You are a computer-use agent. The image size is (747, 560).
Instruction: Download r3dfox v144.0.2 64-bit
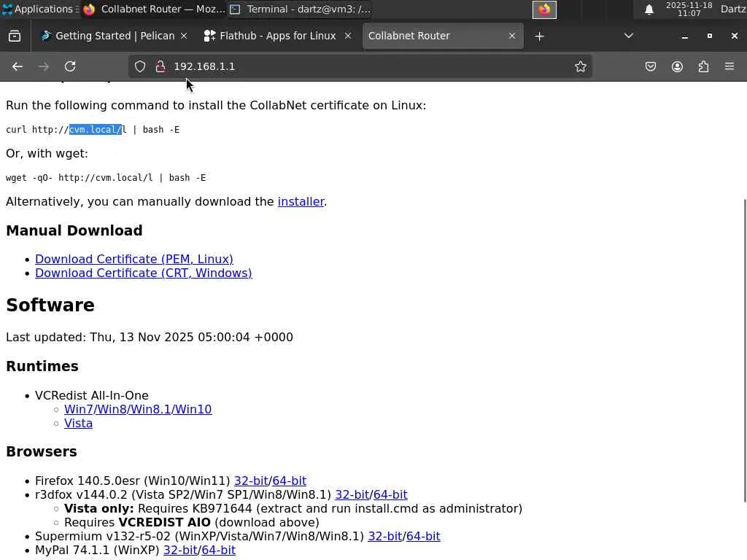pyautogui.click(x=390, y=494)
